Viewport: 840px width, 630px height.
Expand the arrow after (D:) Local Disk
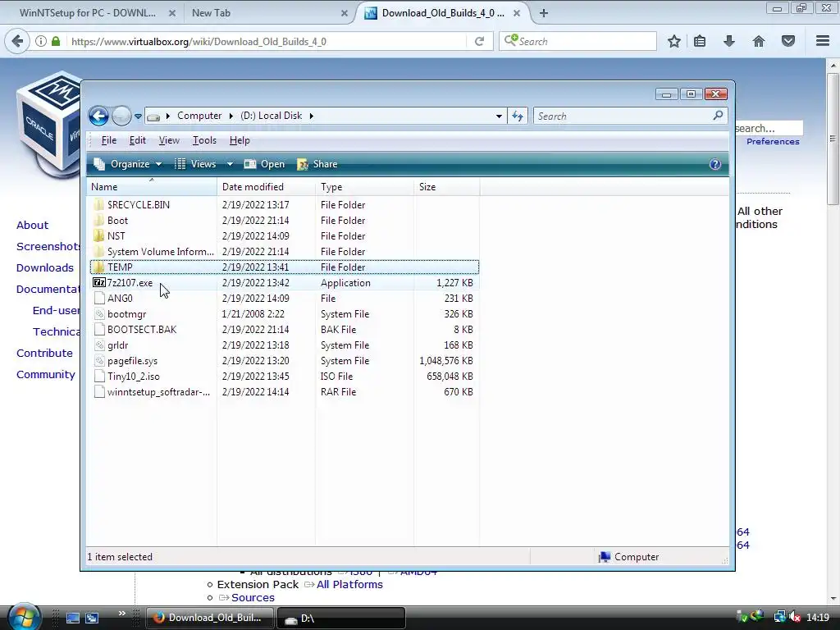coord(311,116)
